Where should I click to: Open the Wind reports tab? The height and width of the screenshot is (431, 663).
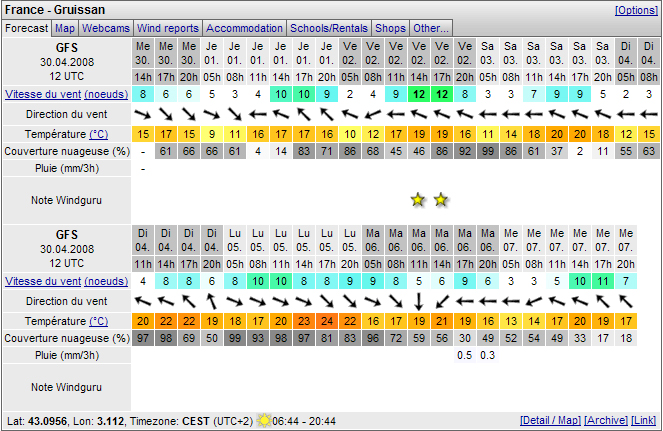click(x=168, y=28)
